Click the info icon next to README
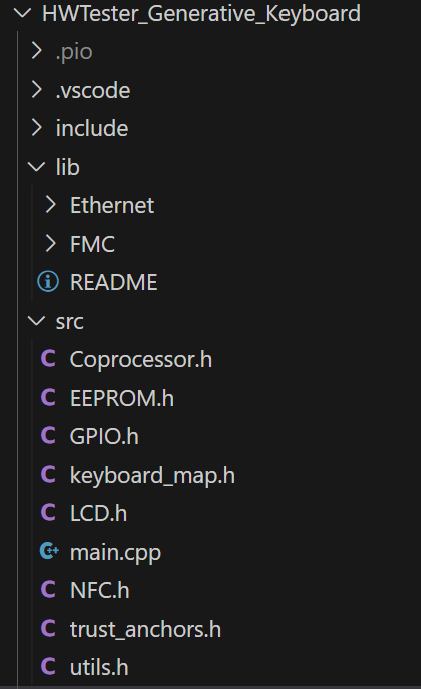 click(x=48, y=281)
